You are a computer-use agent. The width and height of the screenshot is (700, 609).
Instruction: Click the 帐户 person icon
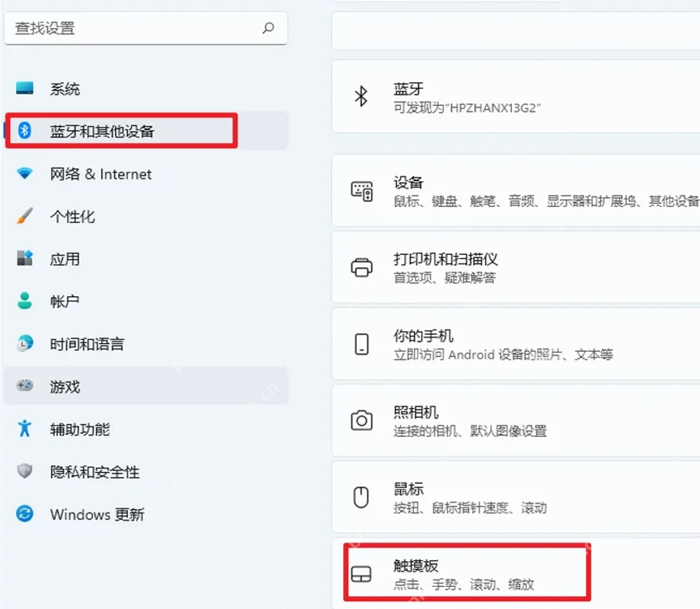click(x=24, y=301)
